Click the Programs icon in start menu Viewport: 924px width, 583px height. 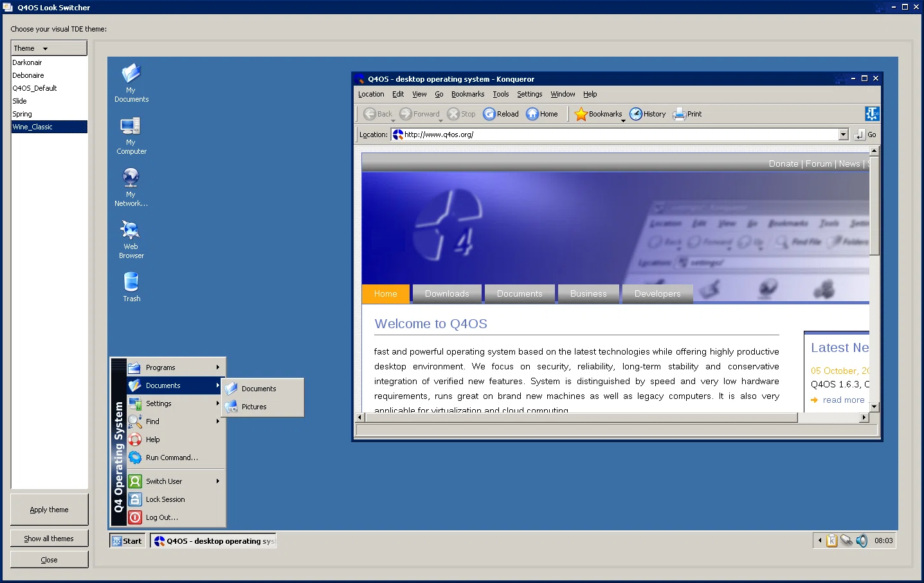pos(134,367)
